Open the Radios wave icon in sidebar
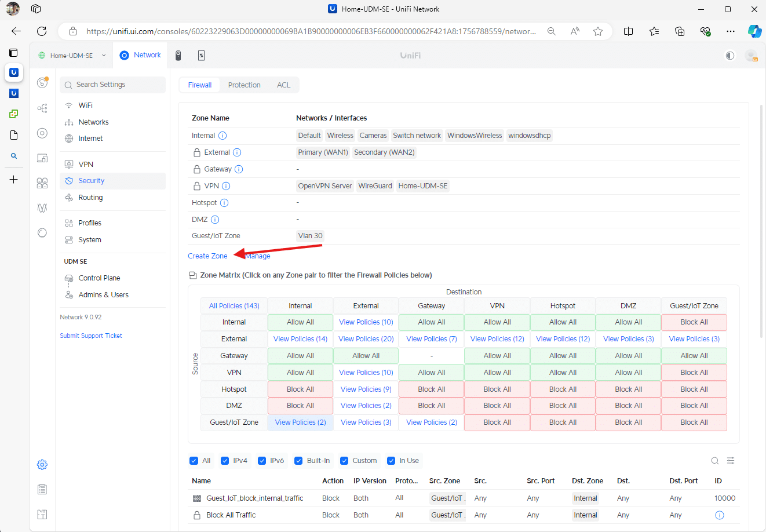 click(x=42, y=208)
